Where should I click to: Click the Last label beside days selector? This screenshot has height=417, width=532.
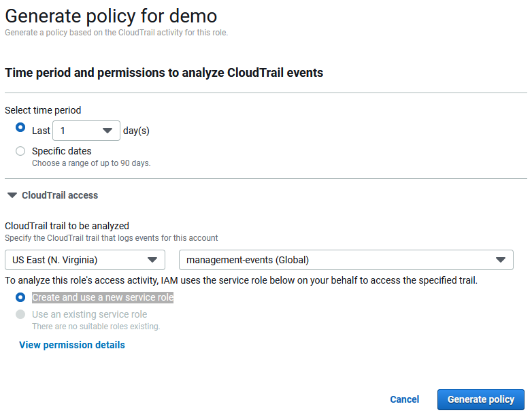coord(41,131)
